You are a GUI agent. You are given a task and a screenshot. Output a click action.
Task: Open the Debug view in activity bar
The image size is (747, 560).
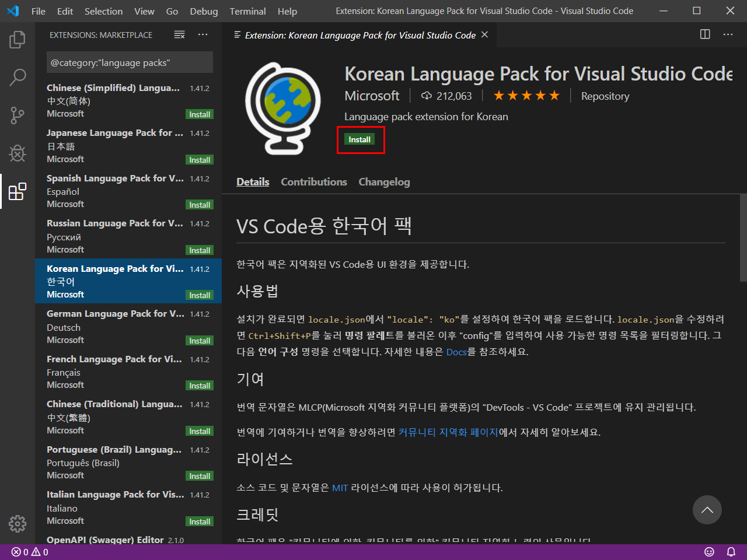pyautogui.click(x=18, y=153)
